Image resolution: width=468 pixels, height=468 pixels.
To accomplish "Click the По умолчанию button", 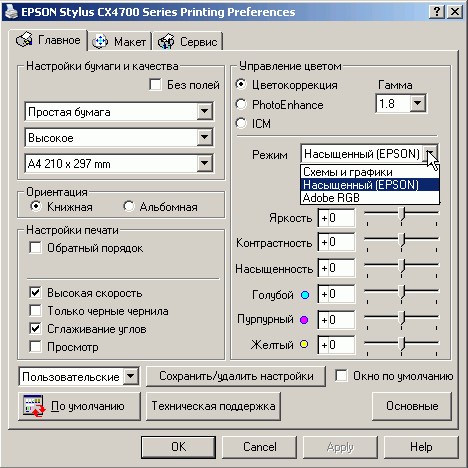I will coord(79,406).
